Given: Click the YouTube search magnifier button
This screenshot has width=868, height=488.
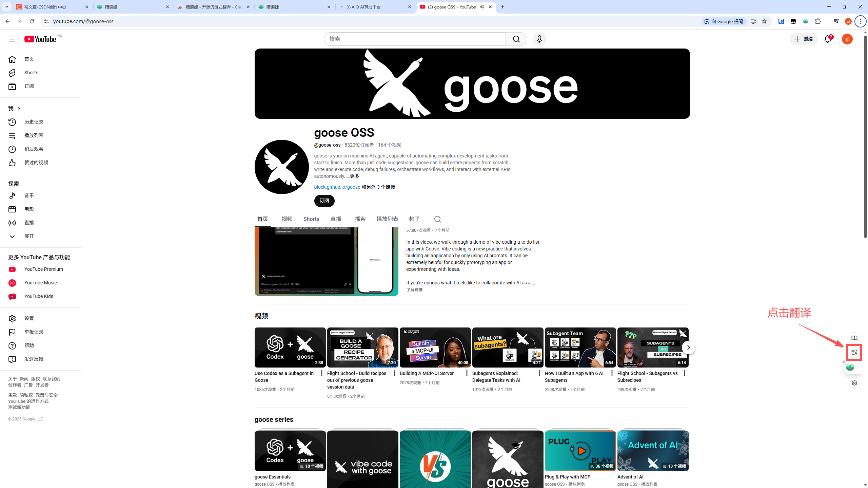Looking at the screenshot, I should [516, 39].
